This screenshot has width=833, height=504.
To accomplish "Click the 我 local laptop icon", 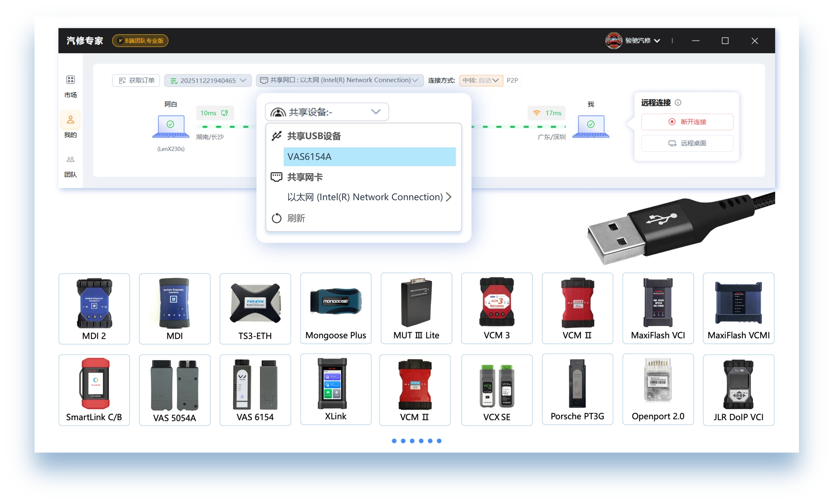I will click(x=590, y=126).
